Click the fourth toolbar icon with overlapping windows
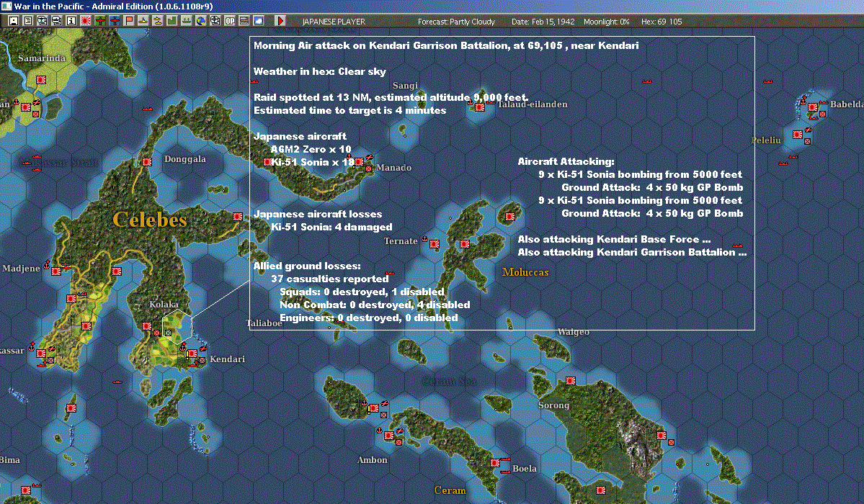The height and width of the screenshot is (504, 864). (57, 21)
